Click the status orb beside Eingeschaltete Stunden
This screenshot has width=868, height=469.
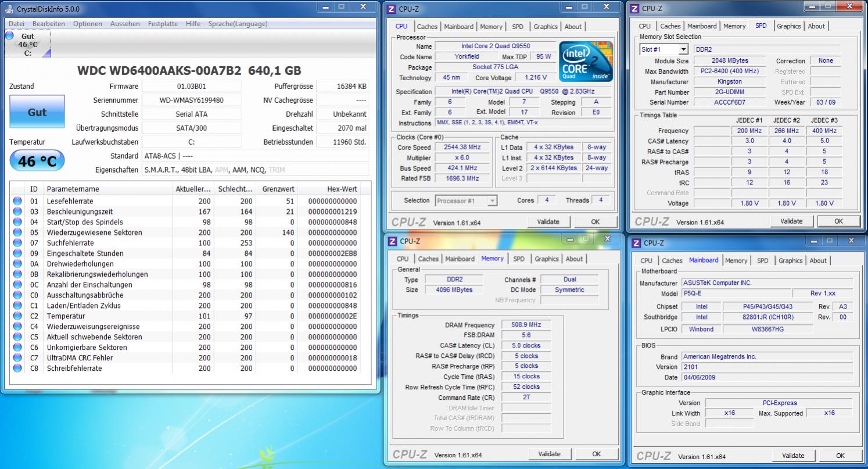coord(17,253)
